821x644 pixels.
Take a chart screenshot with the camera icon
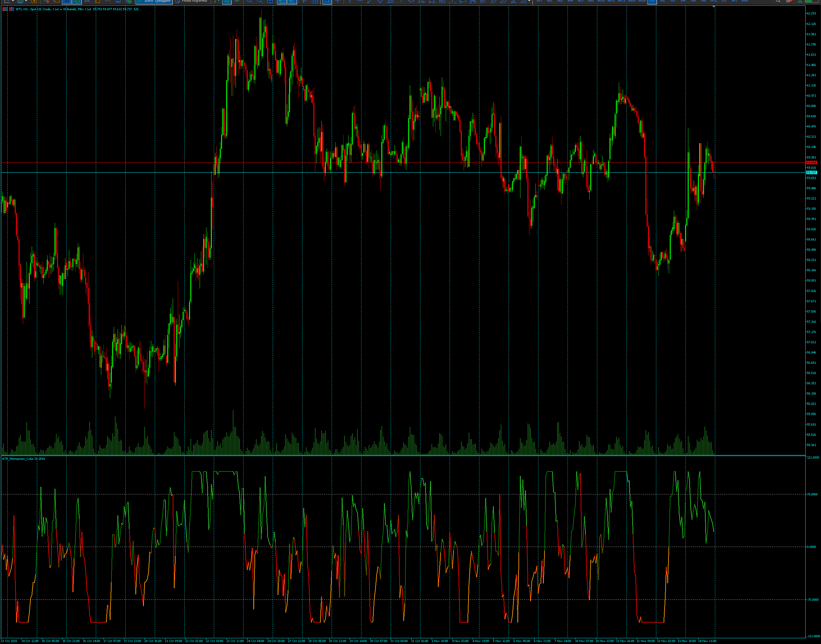[x=316, y=2]
